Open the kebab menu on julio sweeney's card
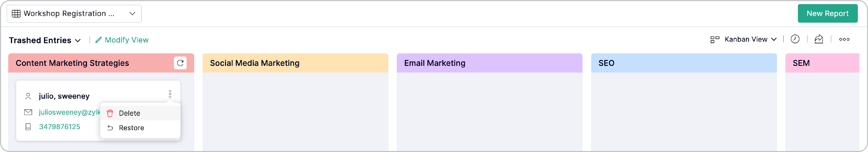Viewport: 868px width, 152px height. pyautogui.click(x=170, y=93)
